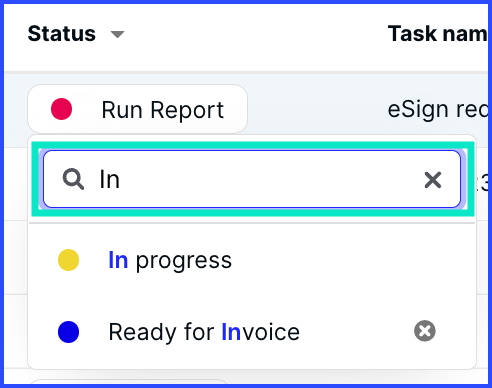Viewport: 492px width, 388px height.
Task: Click the gray circled X beside Ready for Invoice
Action: pyautogui.click(x=425, y=331)
